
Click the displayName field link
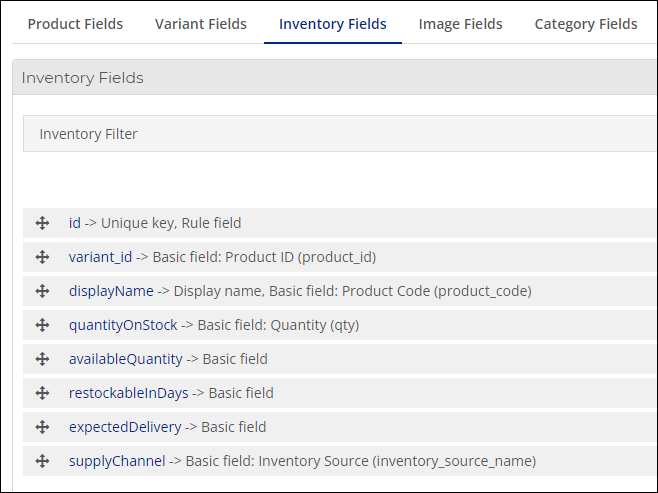pyautogui.click(x=111, y=291)
